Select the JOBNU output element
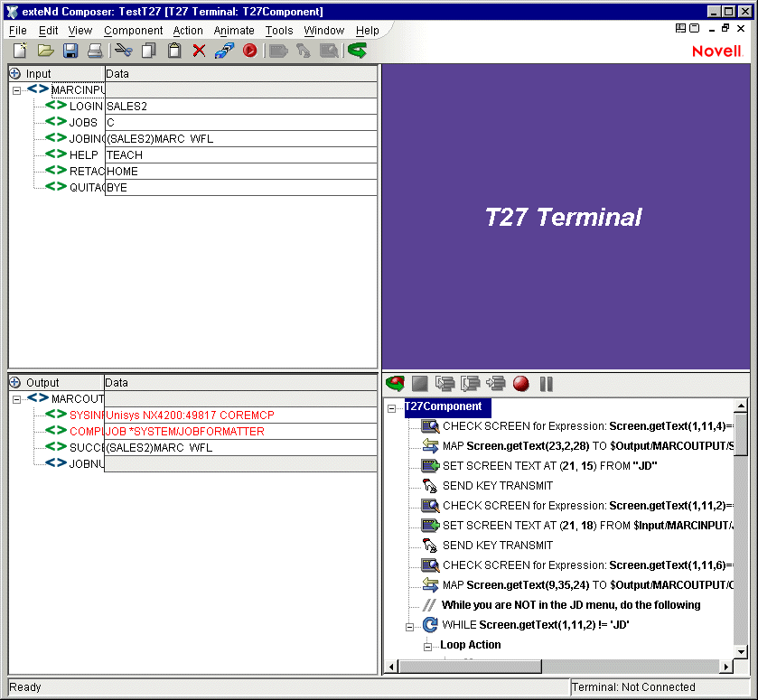Image resolution: width=758 pixels, height=700 pixels. pyautogui.click(x=86, y=464)
